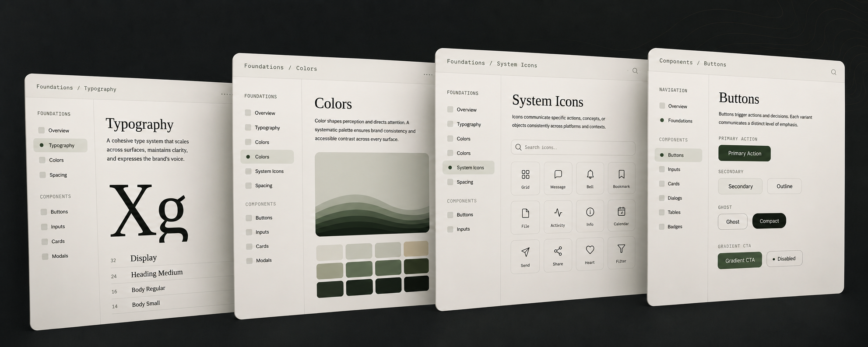Click the Disabled button

pyautogui.click(x=784, y=259)
